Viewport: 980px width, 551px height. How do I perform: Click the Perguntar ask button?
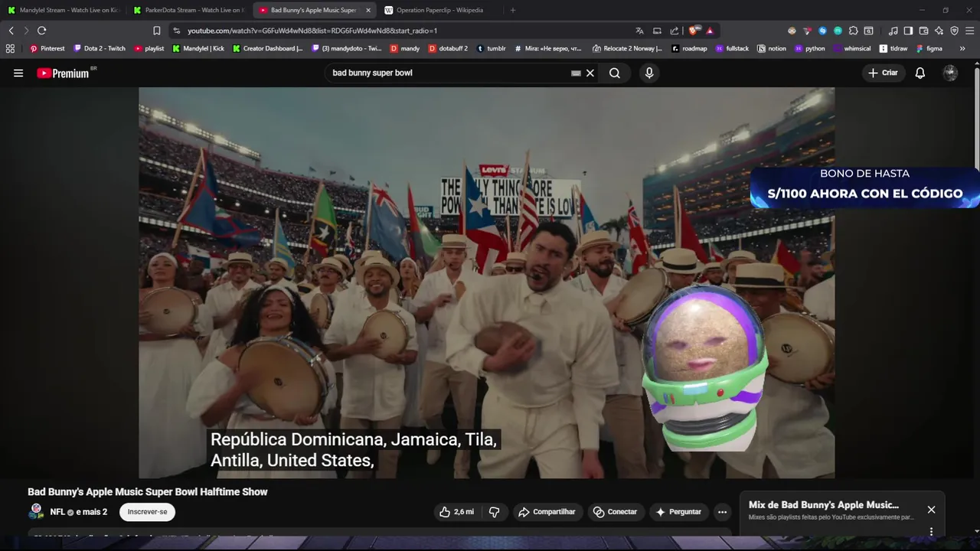tap(678, 512)
